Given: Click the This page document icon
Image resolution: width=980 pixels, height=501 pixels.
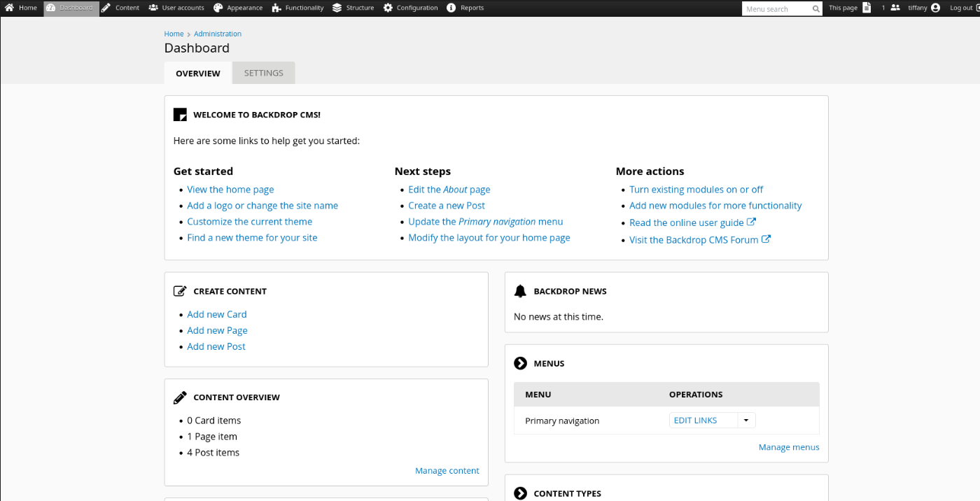Looking at the screenshot, I should pyautogui.click(x=867, y=8).
